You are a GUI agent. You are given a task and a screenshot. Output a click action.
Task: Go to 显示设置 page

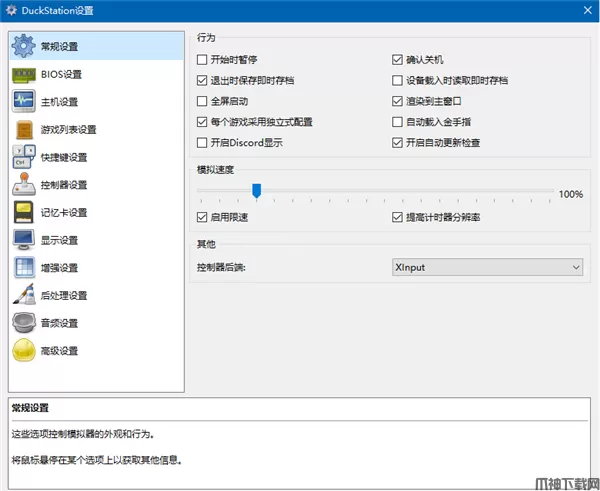(x=96, y=240)
